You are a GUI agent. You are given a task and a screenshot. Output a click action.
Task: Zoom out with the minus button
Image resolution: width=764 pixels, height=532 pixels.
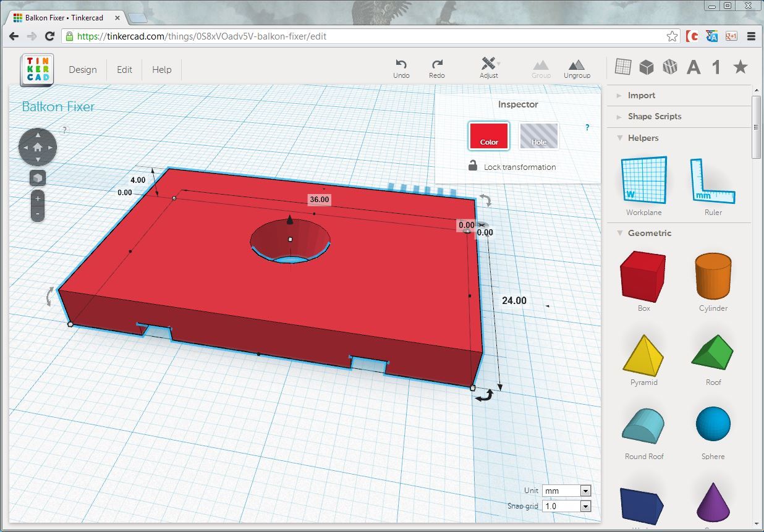pyautogui.click(x=38, y=214)
